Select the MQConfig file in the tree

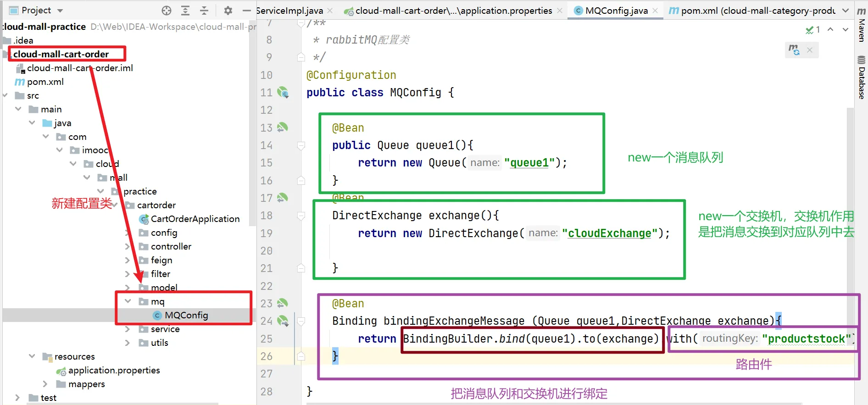point(186,316)
